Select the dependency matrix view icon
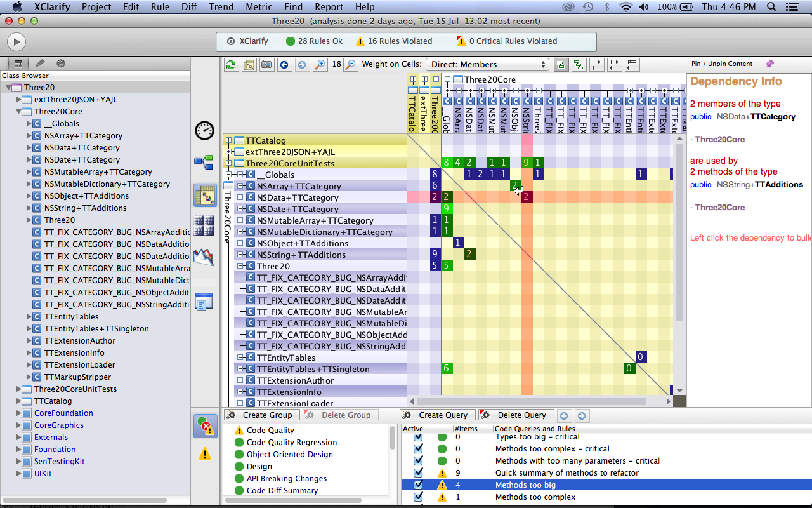The height and width of the screenshot is (508, 812). [205, 196]
